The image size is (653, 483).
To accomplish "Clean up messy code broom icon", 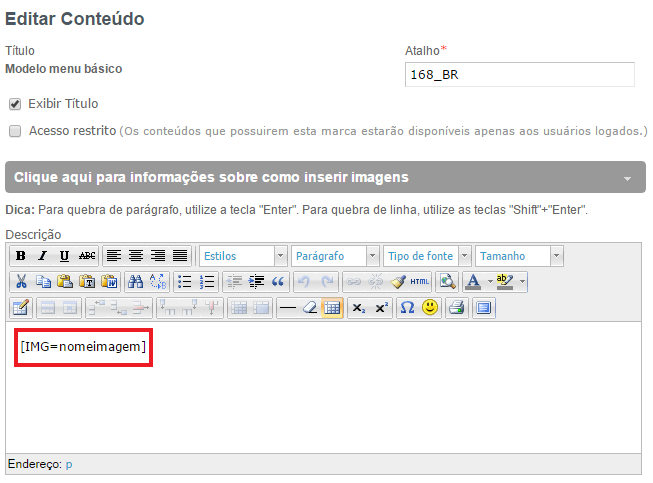I will click(398, 282).
